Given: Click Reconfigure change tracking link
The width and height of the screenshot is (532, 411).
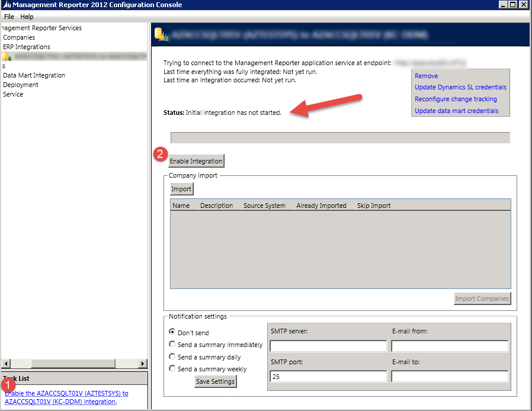Looking at the screenshot, I should pos(456,99).
